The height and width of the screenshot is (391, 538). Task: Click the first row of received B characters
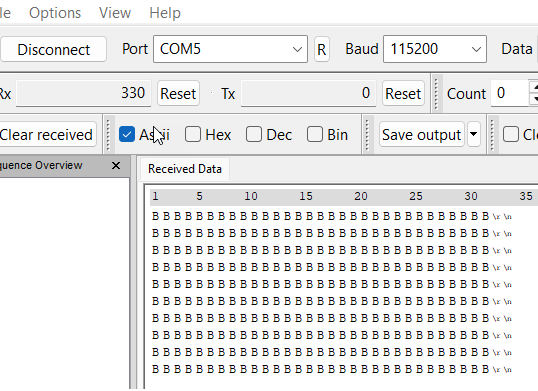331,216
